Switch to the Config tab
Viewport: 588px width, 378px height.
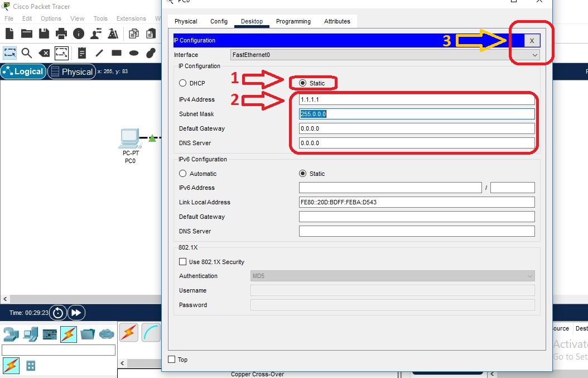tap(219, 21)
